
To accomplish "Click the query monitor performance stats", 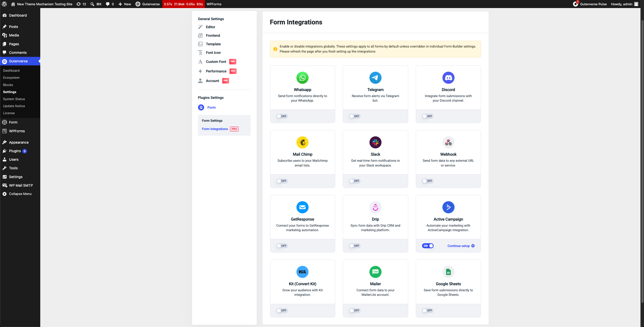I will coord(183,4).
